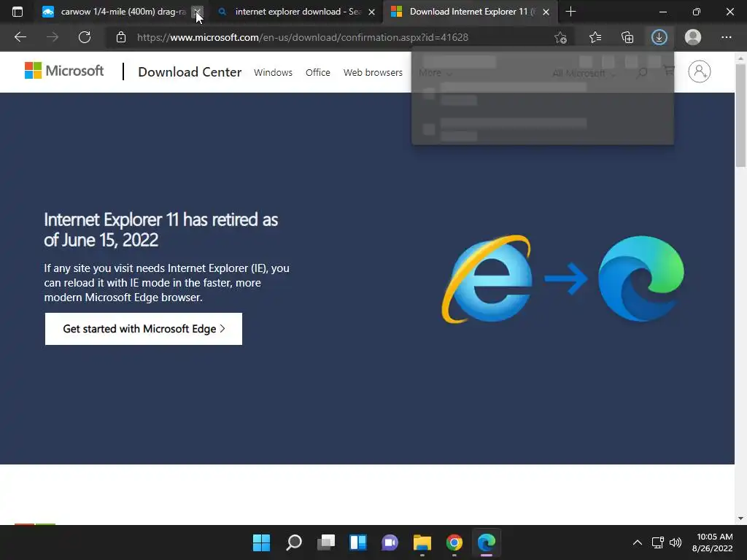Click the Microsoft account sign-in icon
The width and height of the screenshot is (747, 560).
pyautogui.click(x=700, y=71)
